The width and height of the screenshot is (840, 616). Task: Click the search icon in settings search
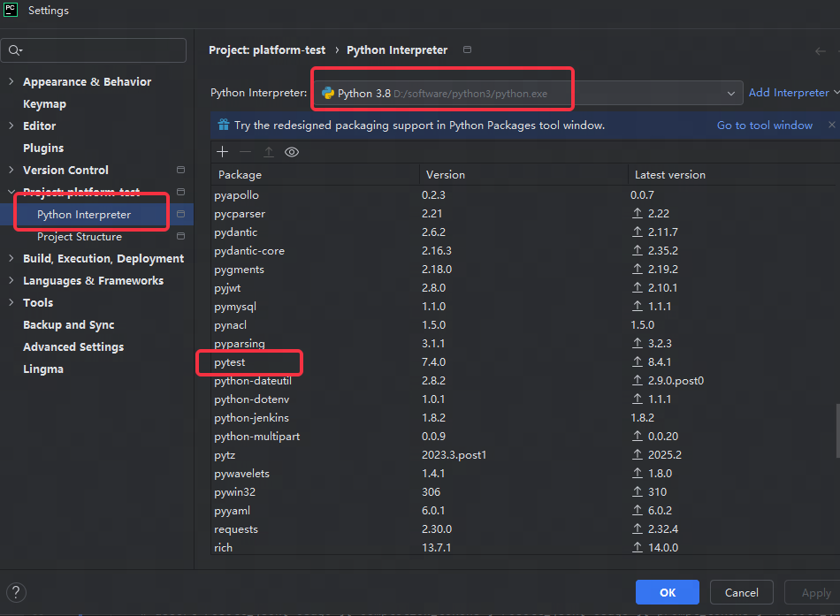[x=14, y=50]
